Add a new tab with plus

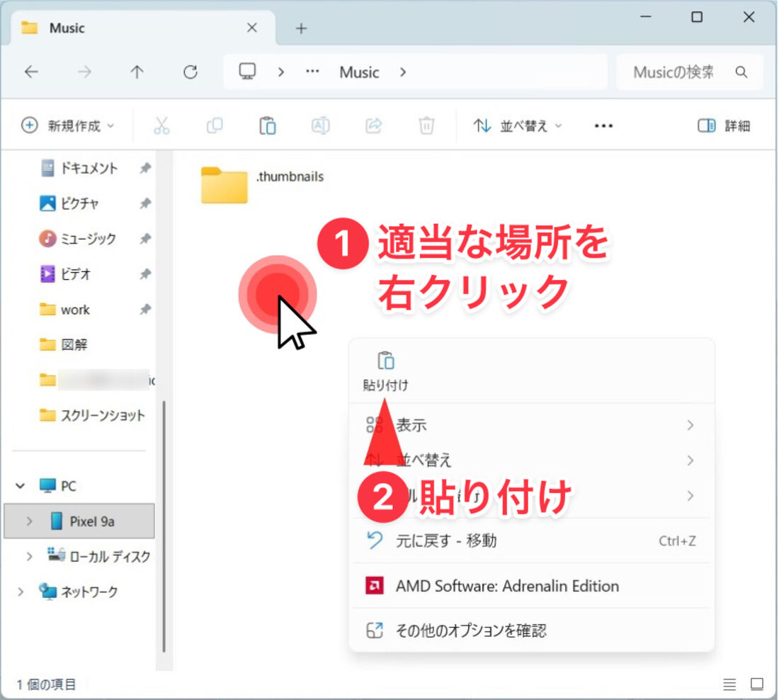[x=301, y=28]
